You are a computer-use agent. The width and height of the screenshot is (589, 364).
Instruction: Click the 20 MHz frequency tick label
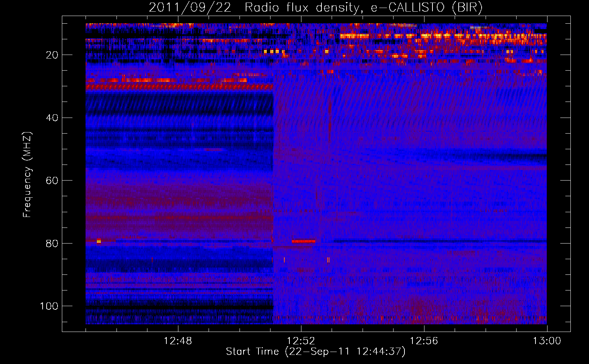[52, 55]
